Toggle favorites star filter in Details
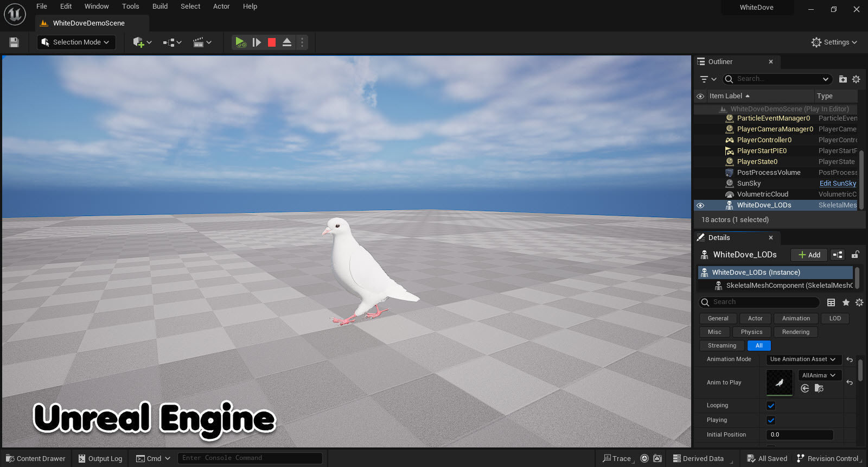Image resolution: width=868 pixels, height=467 pixels. 846,302
